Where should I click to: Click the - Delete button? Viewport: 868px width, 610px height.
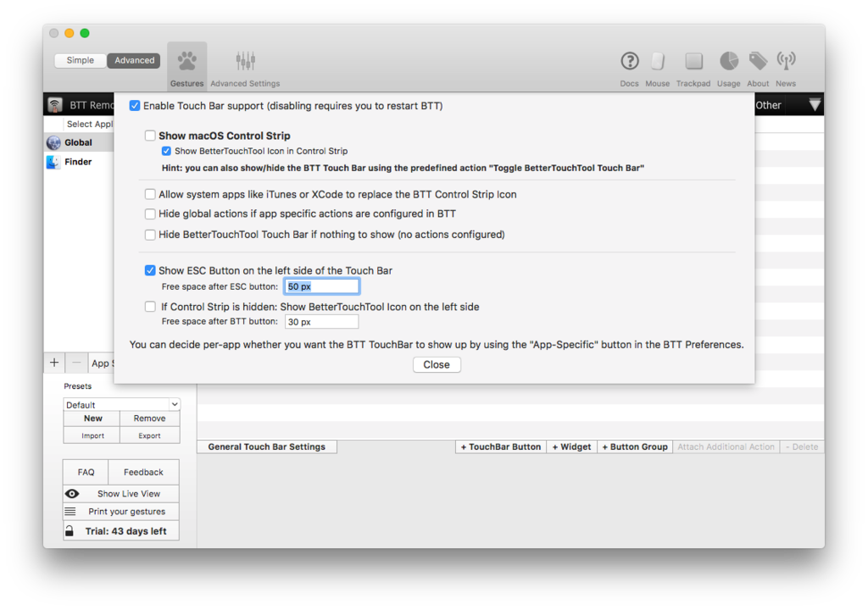coord(802,446)
